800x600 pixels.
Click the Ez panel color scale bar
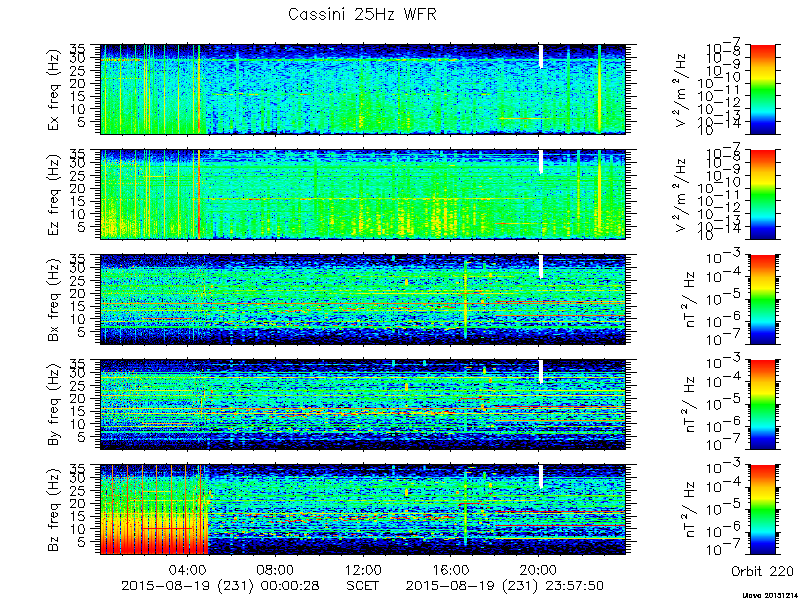(762, 194)
